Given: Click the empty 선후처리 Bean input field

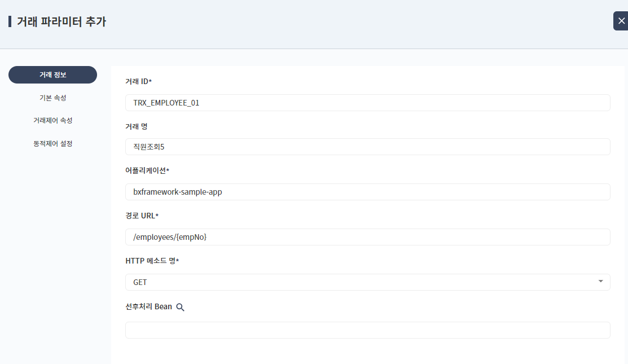Looking at the screenshot, I should tap(367, 330).
